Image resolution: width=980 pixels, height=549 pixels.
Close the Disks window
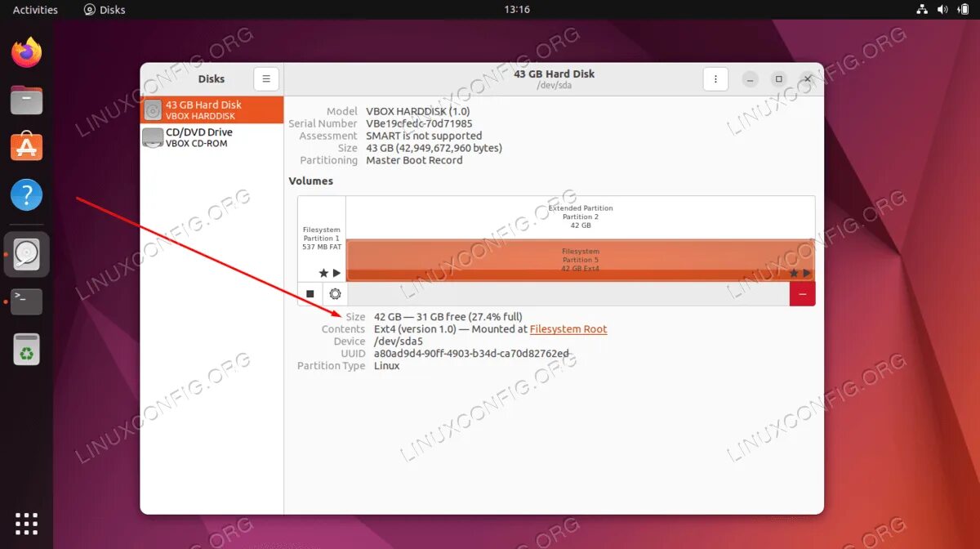[x=808, y=79]
